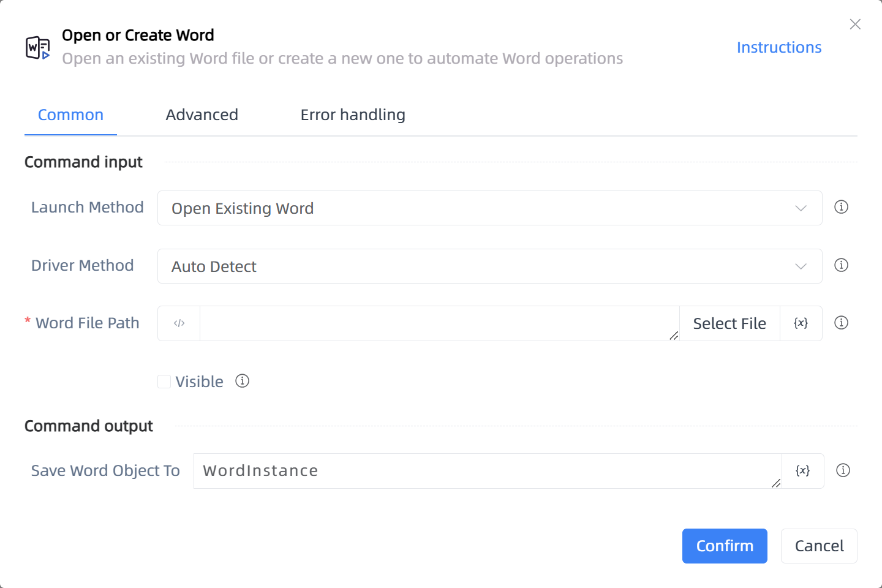Viewport: 882px width, 588px height.
Task: Open info tooltip for Launch Method
Action: pos(842,207)
